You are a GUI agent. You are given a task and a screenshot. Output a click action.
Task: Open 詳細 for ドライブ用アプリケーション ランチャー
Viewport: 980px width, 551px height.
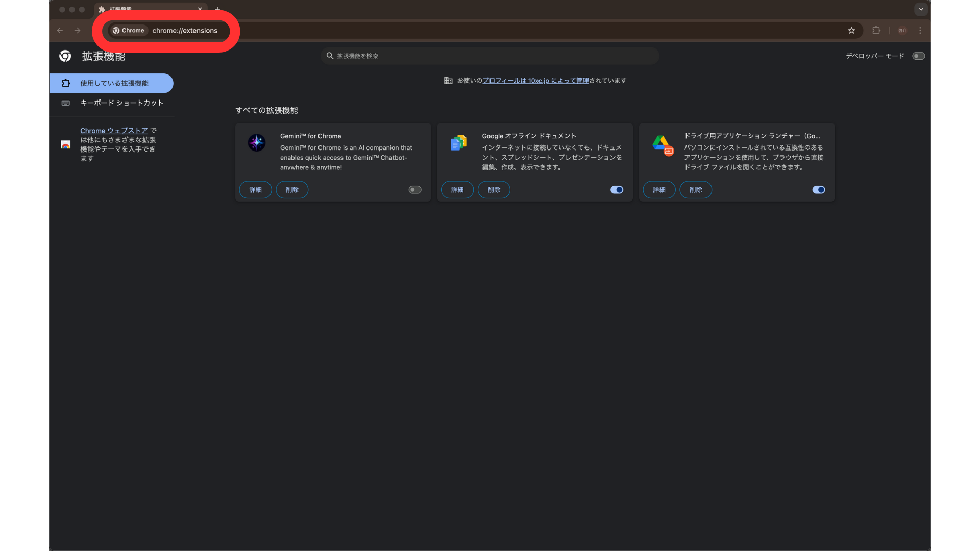[x=659, y=190]
